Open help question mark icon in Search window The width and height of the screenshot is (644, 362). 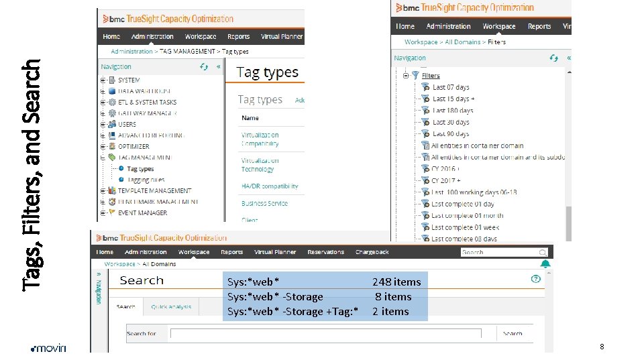(x=535, y=279)
